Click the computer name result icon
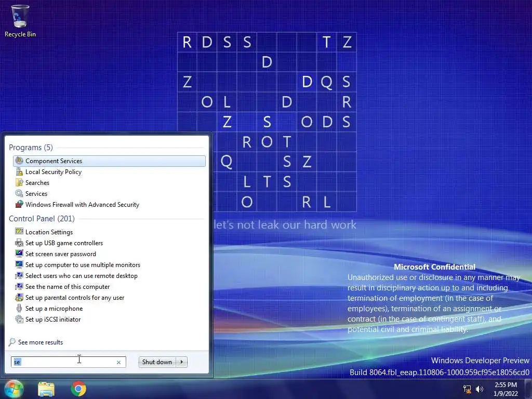 (19, 286)
